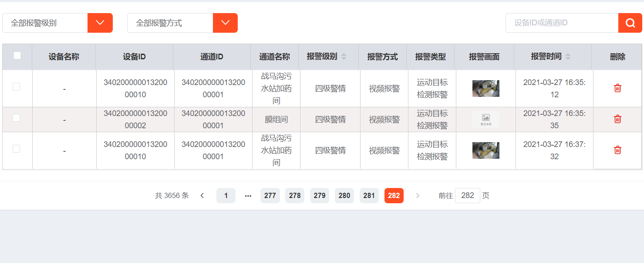Click 四级警情 in the 膜组间 row
This screenshot has width=644, height=263.
pos(330,120)
